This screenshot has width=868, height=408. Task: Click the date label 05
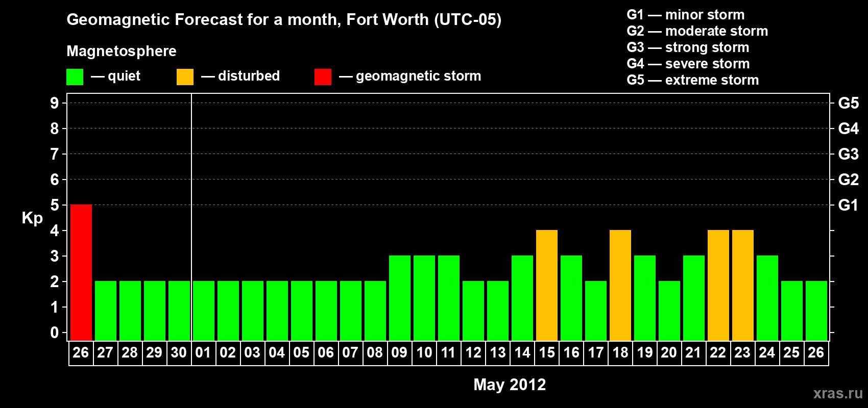301,352
